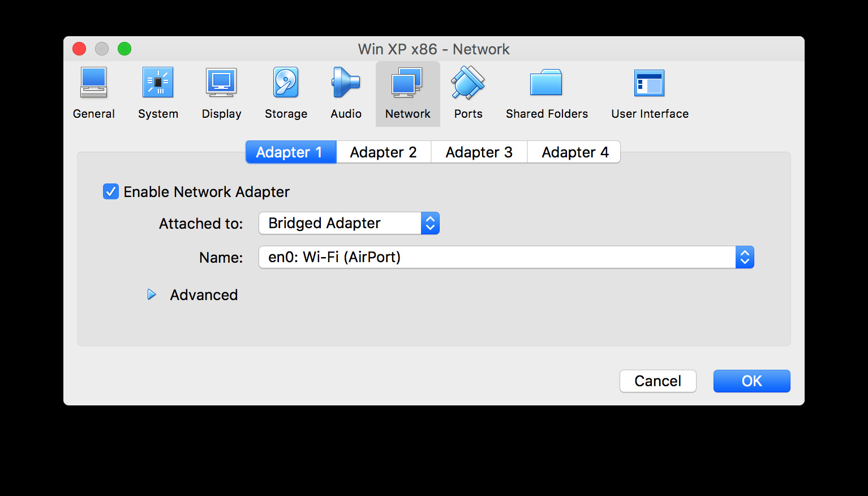The image size is (868, 496).
Task: Open the Attached to dropdown
Action: [349, 223]
